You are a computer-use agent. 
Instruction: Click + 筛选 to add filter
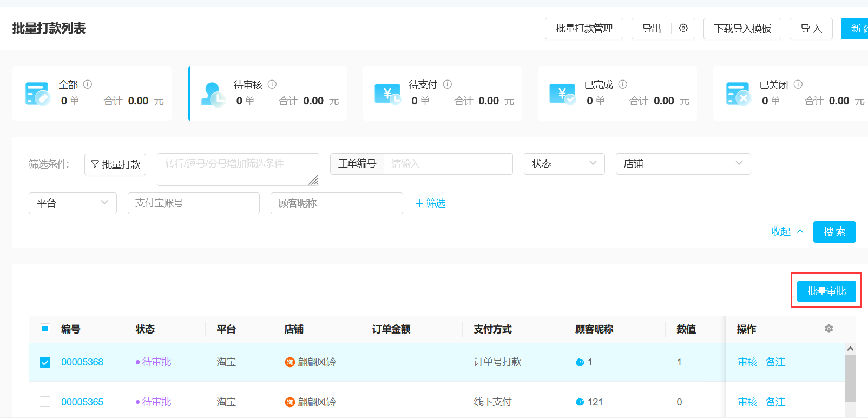click(x=430, y=203)
